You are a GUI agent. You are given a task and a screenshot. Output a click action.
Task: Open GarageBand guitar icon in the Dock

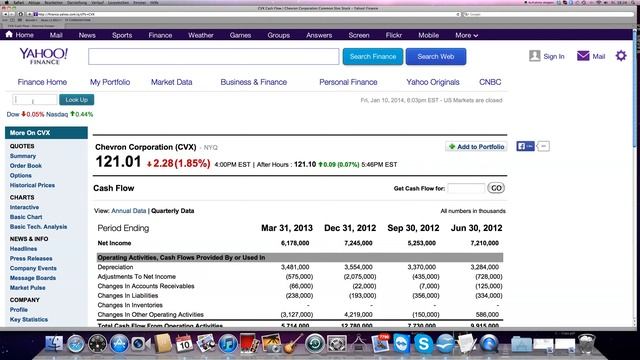click(293, 343)
